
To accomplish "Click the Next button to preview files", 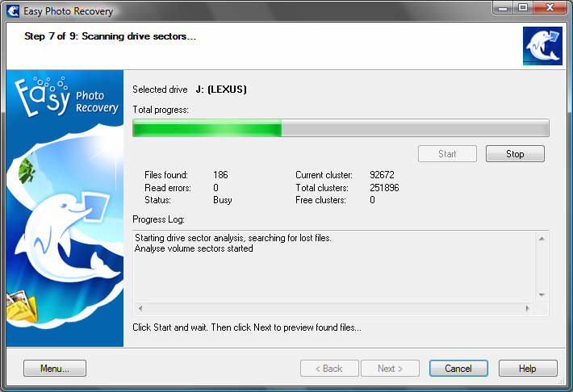I will click(388, 369).
